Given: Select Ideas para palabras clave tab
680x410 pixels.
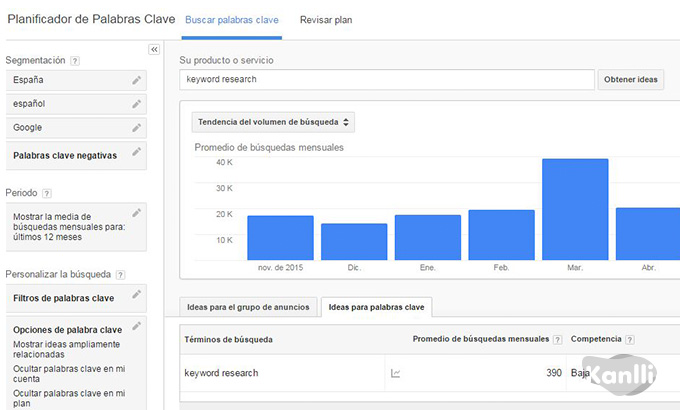Looking at the screenshot, I should [x=376, y=307].
